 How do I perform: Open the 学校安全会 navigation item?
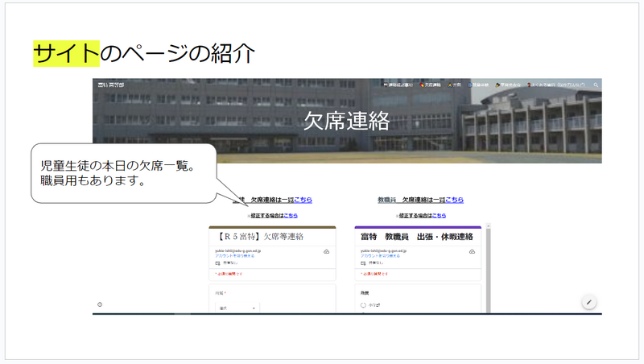pyautogui.click(x=508, y=85)
